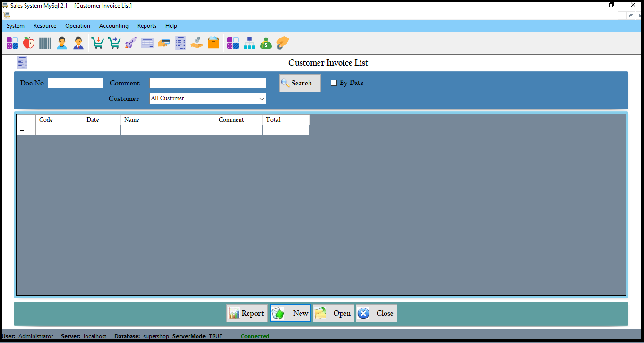
Task: Click the red apple toolbar icon
Action: click(29, 43)
